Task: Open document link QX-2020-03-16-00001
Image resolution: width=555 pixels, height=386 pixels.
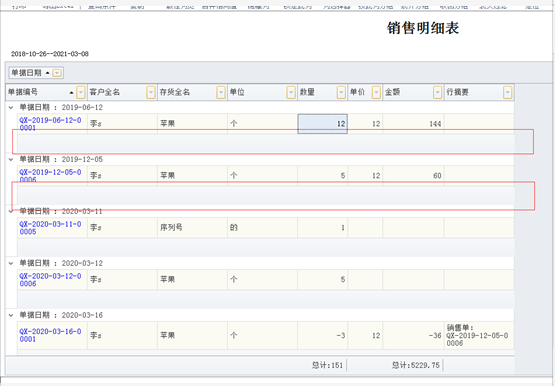Action: coord(50,335)
